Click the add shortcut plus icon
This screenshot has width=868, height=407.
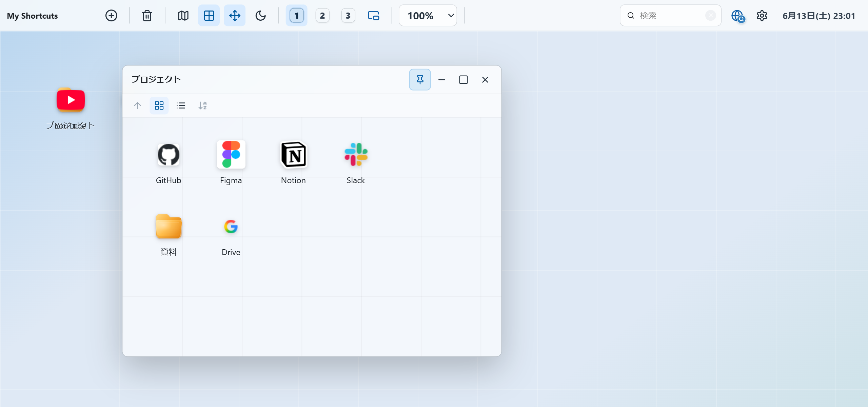(x=111, y=16)
